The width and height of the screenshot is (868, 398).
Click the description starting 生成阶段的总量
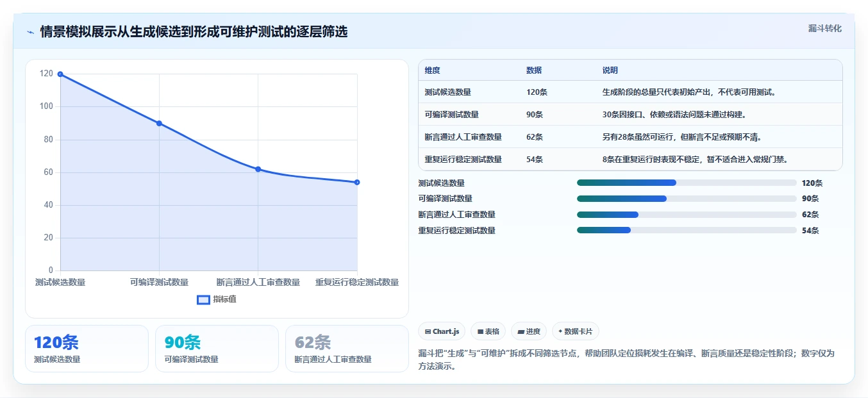click(689, 92)
